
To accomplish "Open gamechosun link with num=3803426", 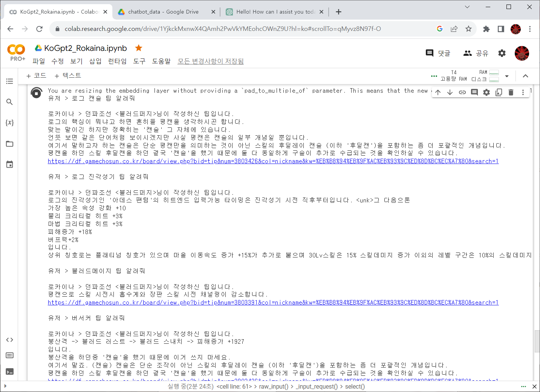I will tap(273, 161).
